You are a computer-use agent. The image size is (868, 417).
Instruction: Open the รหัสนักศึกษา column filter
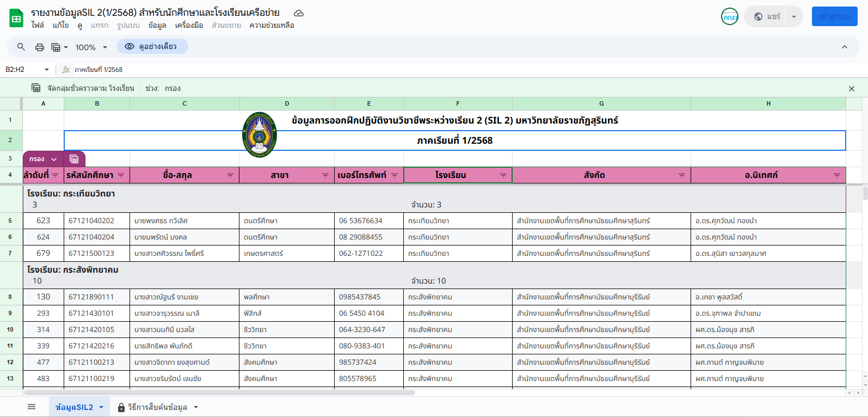(121, 175)
